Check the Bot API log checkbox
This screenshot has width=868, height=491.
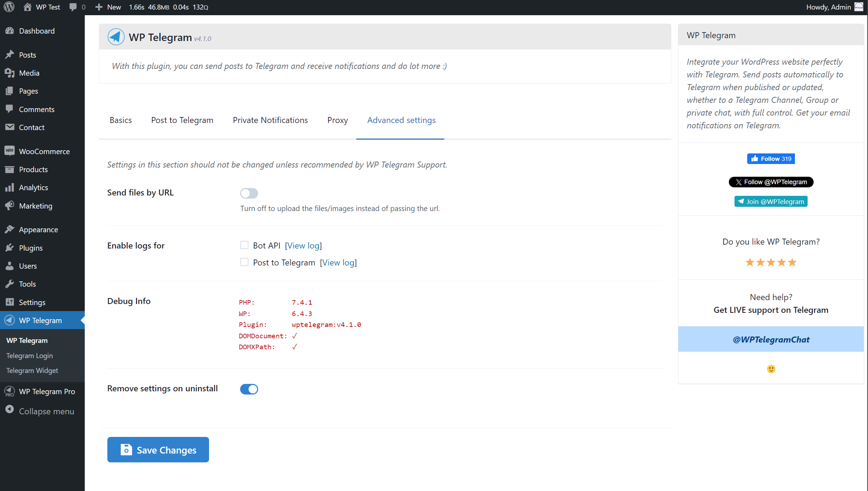[244, 245]
